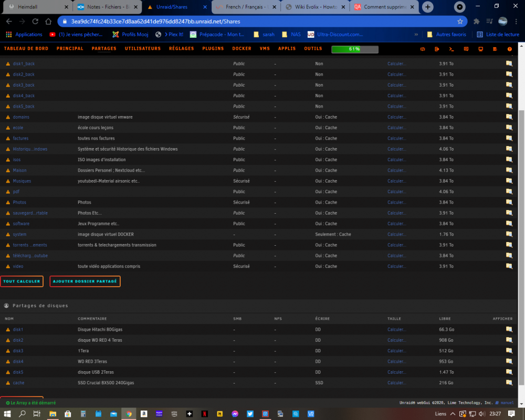Open the Chrome tab search dropdown

pos(460,7)
